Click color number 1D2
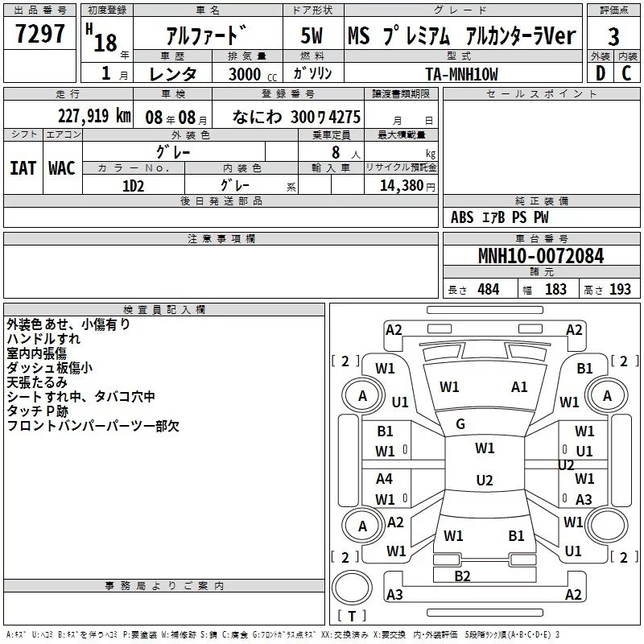The width and height of the screenshot is (644, 644). click(133, 186)
